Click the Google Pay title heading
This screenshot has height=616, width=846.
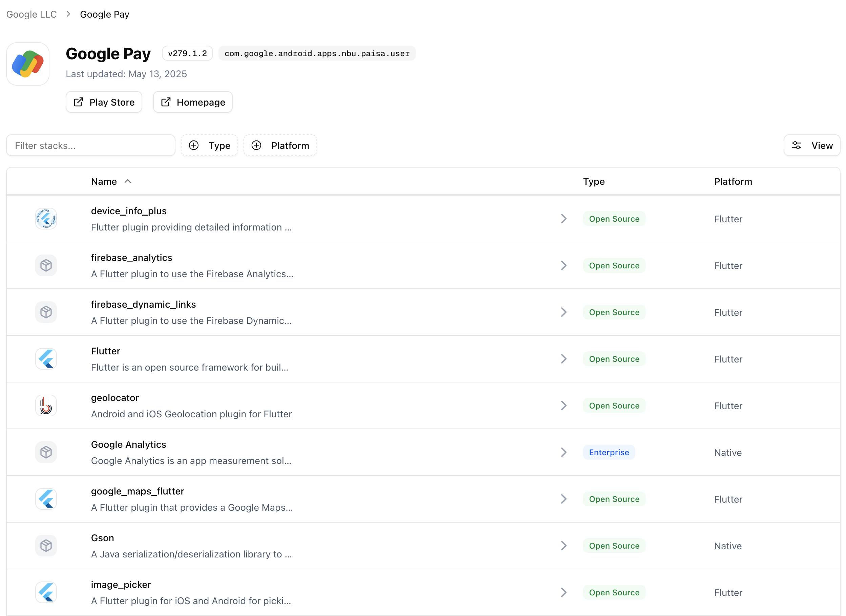click(108, 53)
